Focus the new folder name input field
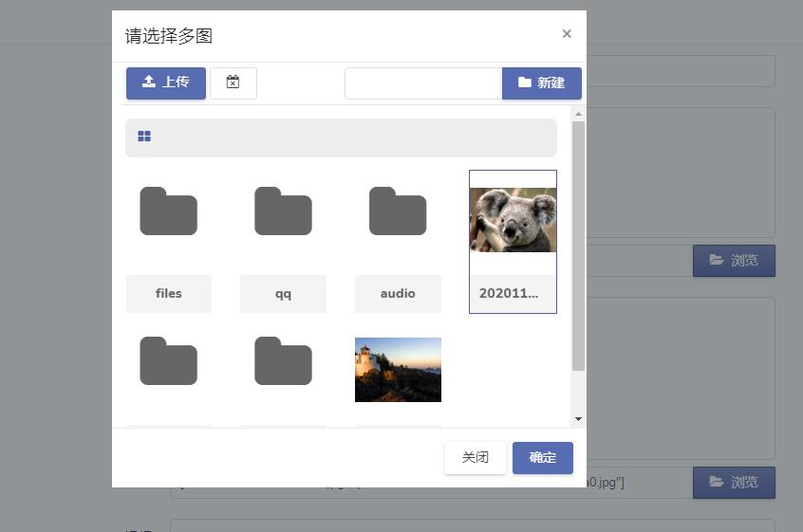 tap(423, 83)
